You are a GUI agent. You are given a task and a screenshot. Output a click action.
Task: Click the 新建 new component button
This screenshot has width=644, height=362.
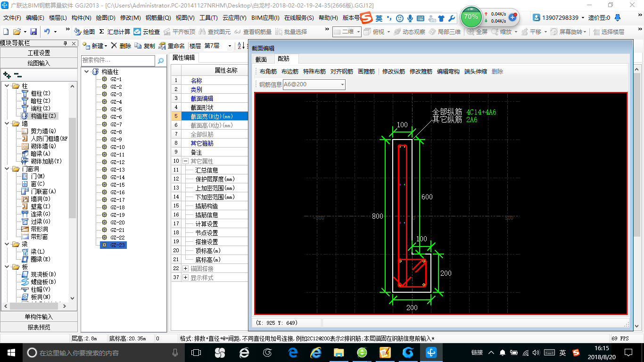(95, 46)
